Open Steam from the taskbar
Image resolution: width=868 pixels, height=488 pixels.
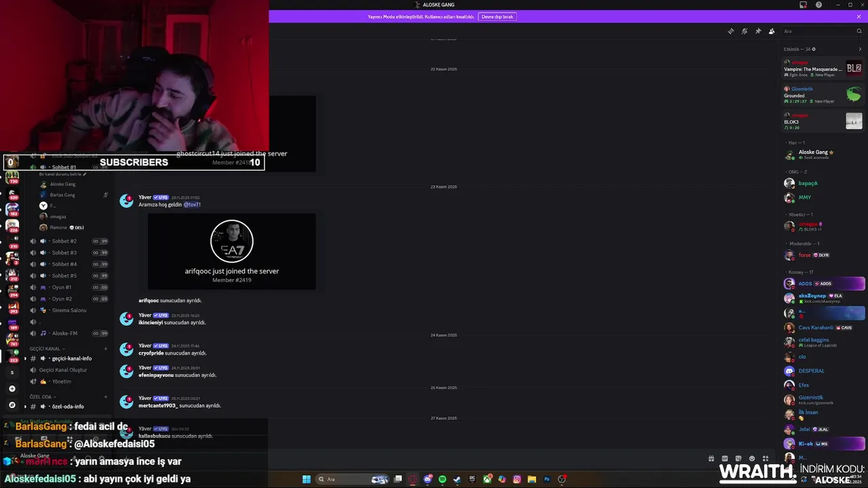[x=457, y=479]
